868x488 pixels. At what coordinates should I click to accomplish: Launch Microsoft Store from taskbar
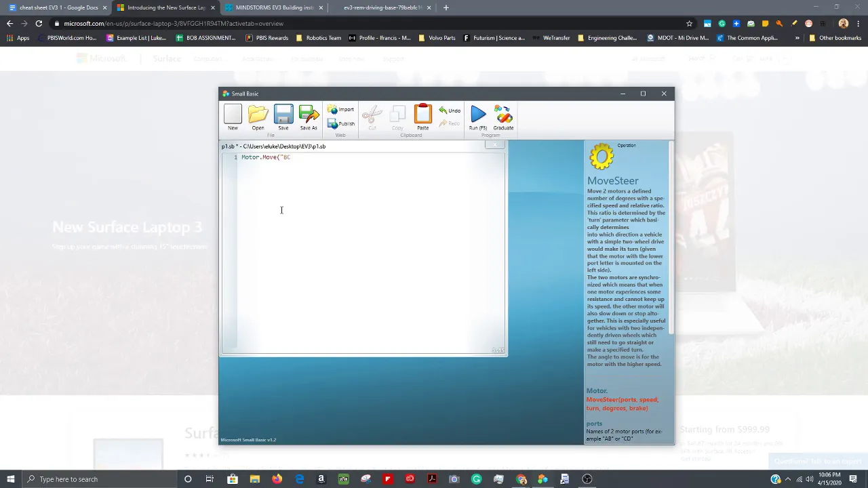click(x=233, y=479)
